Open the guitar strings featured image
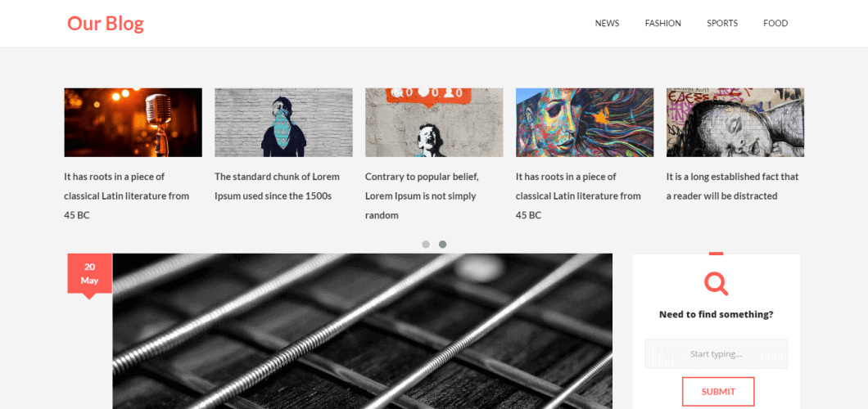This screenshot has width=868, height=409. [363, 331]
